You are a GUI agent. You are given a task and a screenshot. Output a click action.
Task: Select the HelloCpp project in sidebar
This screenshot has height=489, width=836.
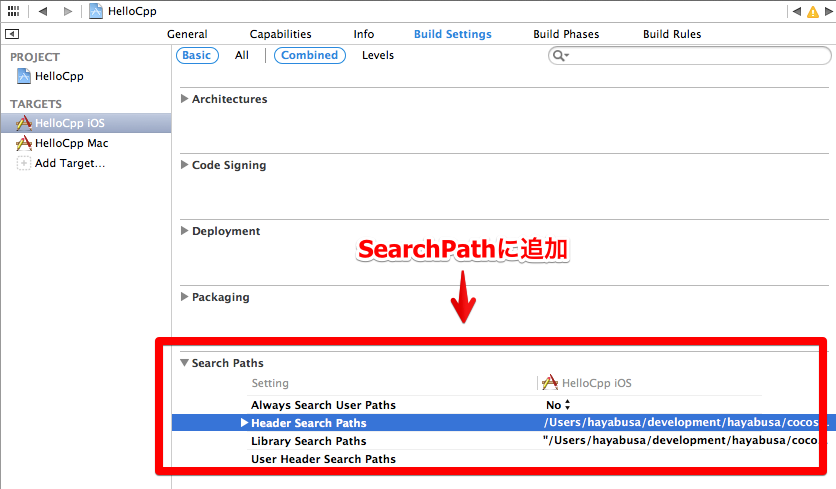click(59, 76)
